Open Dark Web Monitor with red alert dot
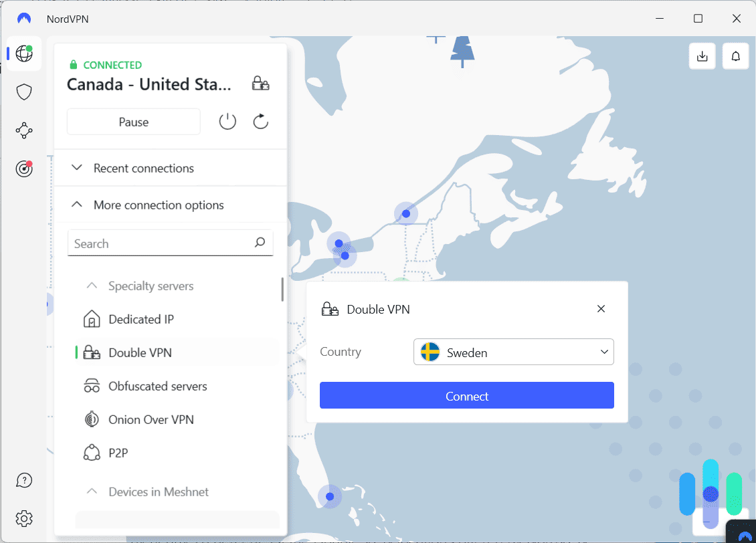756x543 pixels. click(24, 169)
